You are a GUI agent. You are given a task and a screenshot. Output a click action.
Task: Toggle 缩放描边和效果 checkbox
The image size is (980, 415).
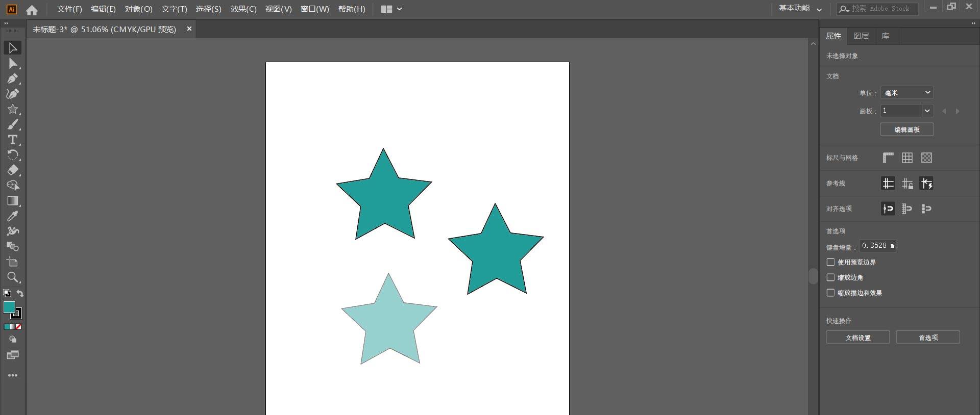[830, 293]
